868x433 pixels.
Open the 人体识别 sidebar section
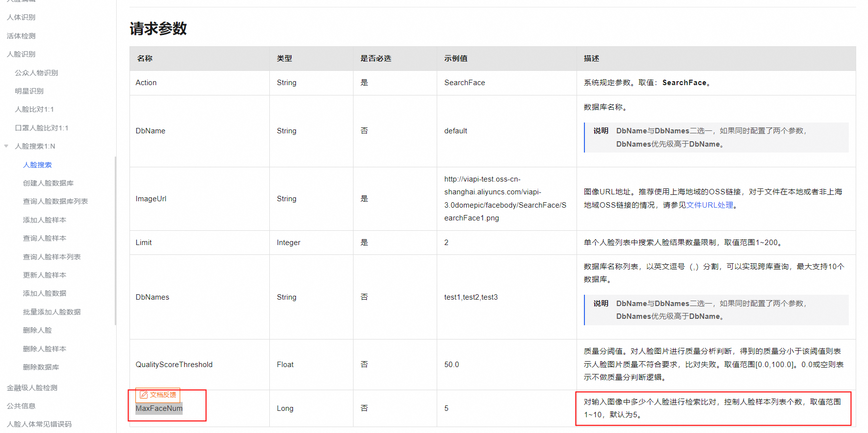pos(21,17)
